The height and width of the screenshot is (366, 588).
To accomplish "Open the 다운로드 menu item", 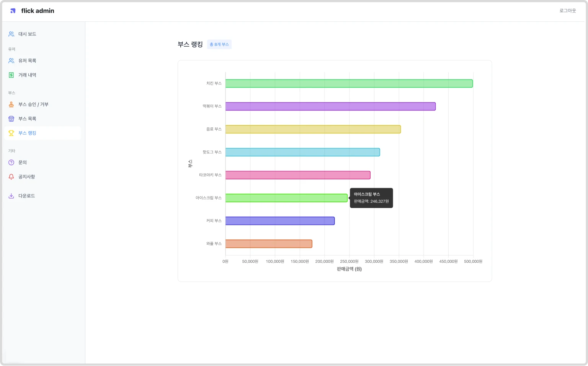I will pyautogui.click(x=42, y=196).
